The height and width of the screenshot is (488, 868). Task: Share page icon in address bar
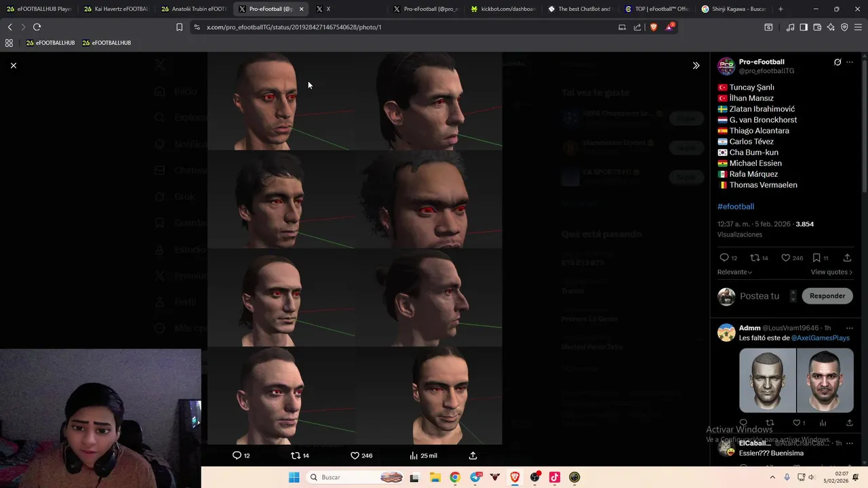[x=637, y=27]
